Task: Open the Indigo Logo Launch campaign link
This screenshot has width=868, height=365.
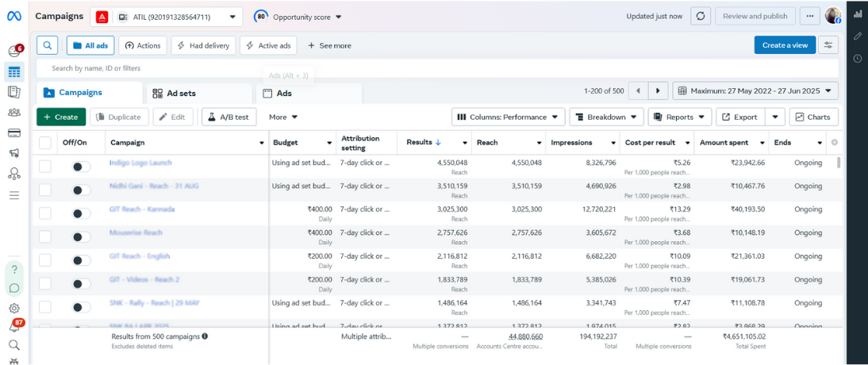Action: [x=140, y=163]
